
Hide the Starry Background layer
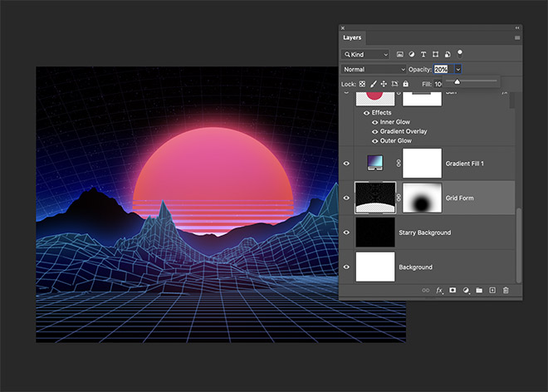pos(347,233)
